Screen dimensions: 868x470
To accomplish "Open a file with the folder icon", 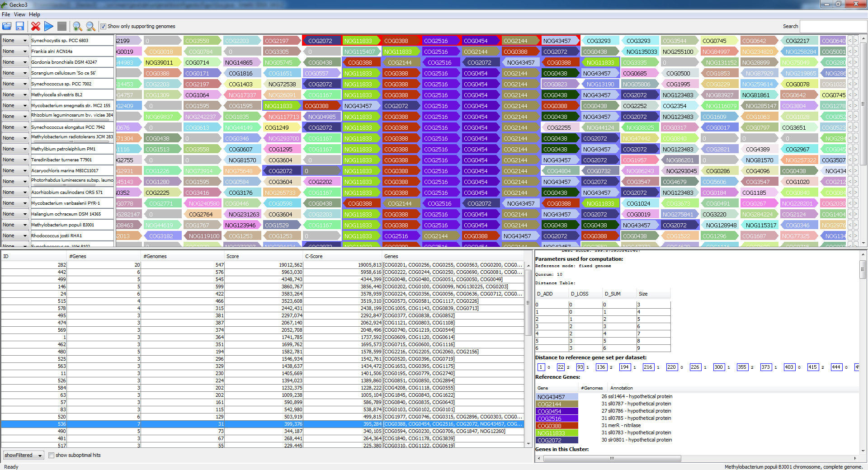I will tap(7, 26).
